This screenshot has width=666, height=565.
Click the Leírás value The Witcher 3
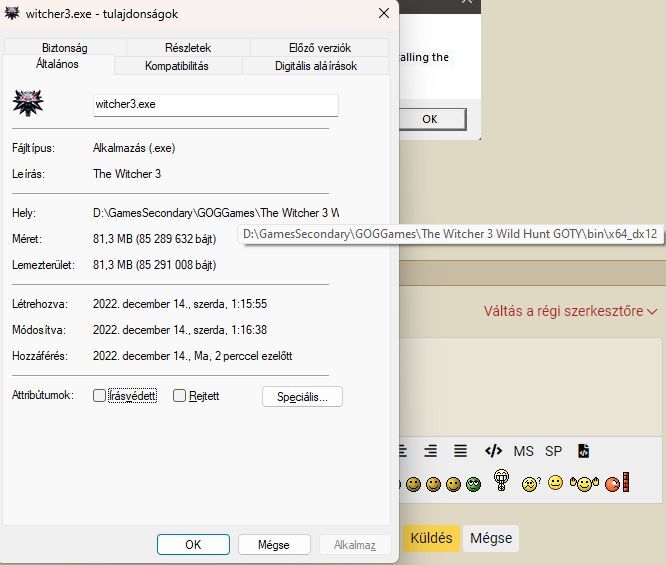[x=127, y=174]
